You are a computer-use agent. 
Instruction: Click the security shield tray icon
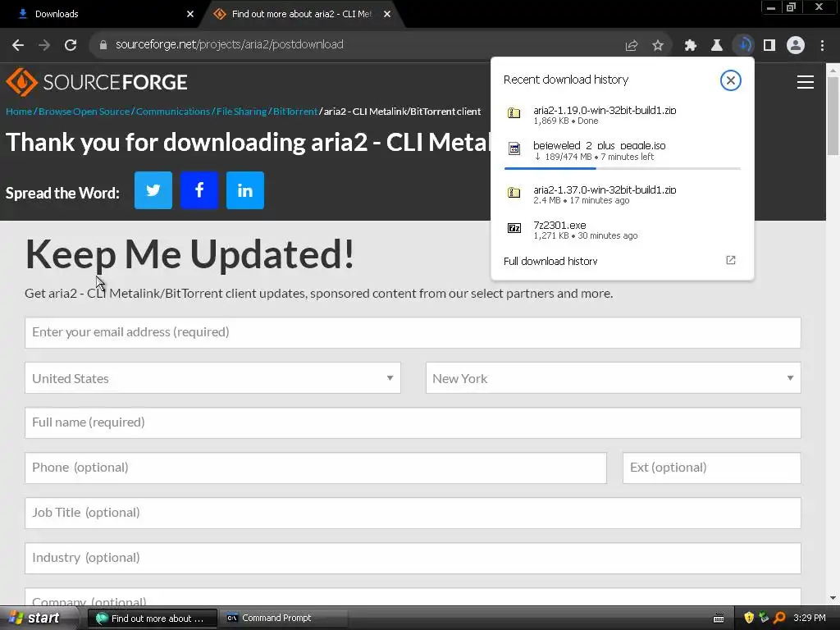[749, 618]
